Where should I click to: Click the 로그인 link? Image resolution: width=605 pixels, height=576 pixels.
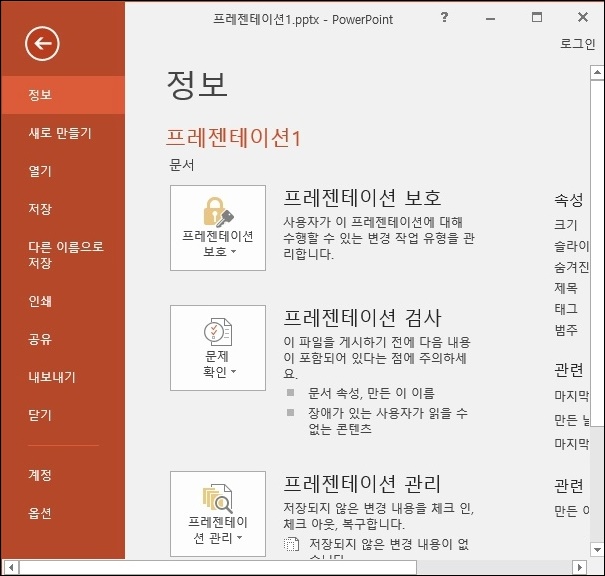pyautogui.click(x=578, y=44)
